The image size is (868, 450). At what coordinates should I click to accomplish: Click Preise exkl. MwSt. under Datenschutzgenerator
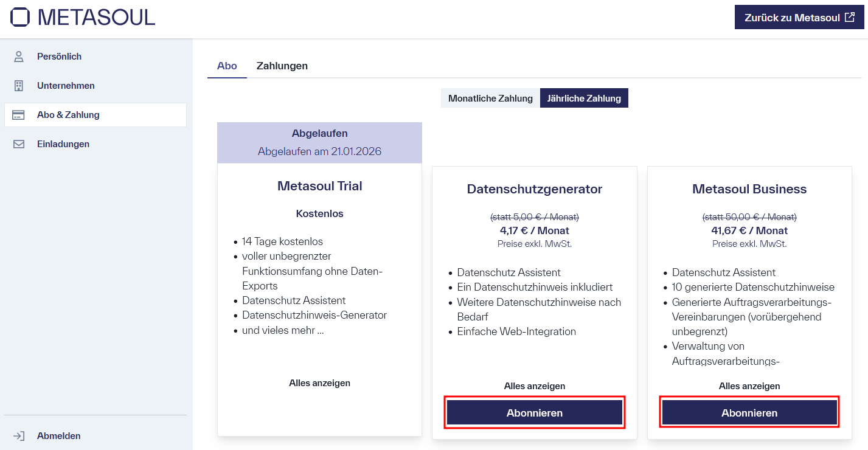coord(535,244)
